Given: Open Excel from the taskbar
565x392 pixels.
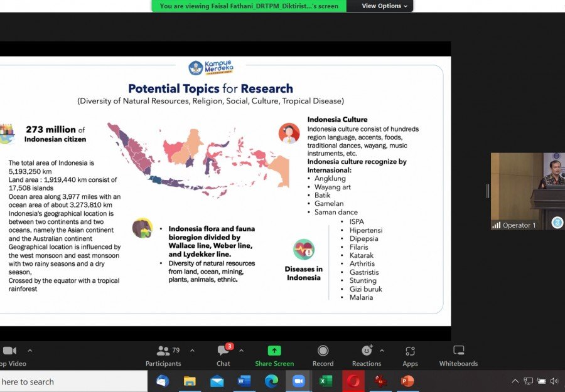Looking at the screenshot, I should pos(326,381).
